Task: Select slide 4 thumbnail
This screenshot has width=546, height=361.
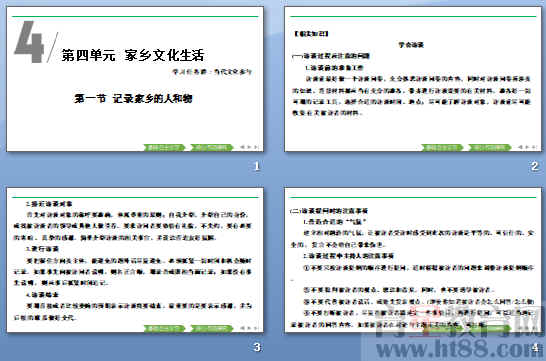Action: [413, 260]
